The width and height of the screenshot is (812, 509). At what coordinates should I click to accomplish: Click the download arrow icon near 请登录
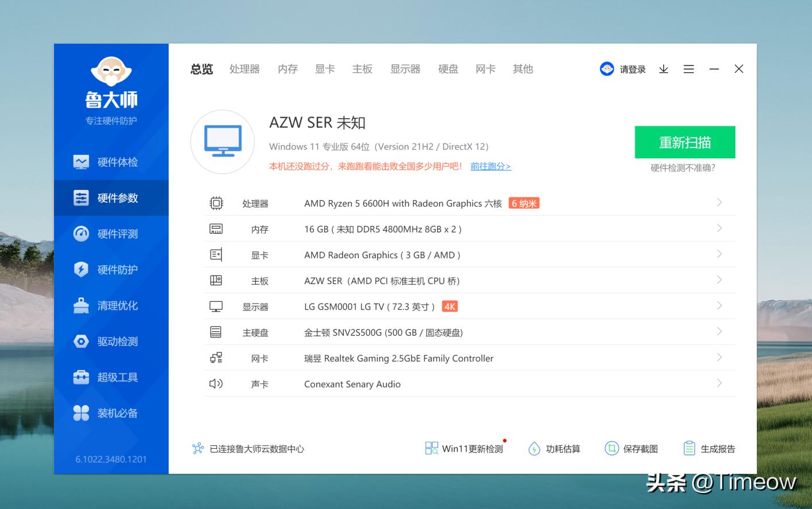pyautogui.click(x=663, y=69)
